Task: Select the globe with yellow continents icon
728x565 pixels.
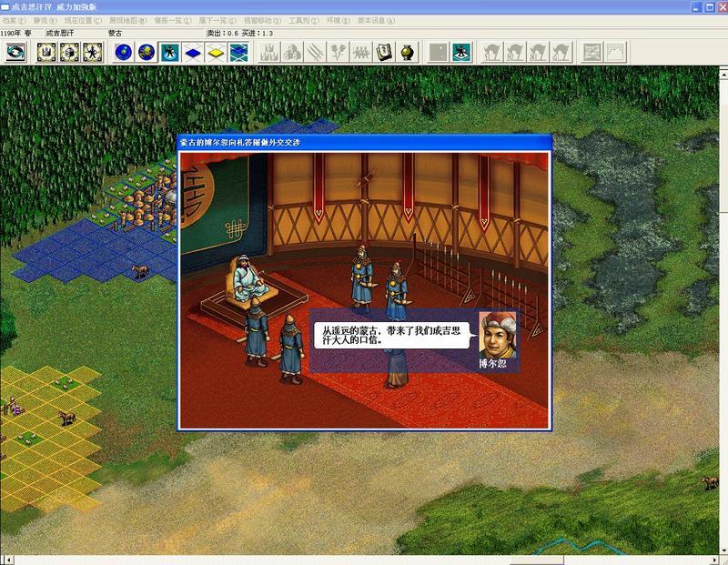Action: (147, 52)
